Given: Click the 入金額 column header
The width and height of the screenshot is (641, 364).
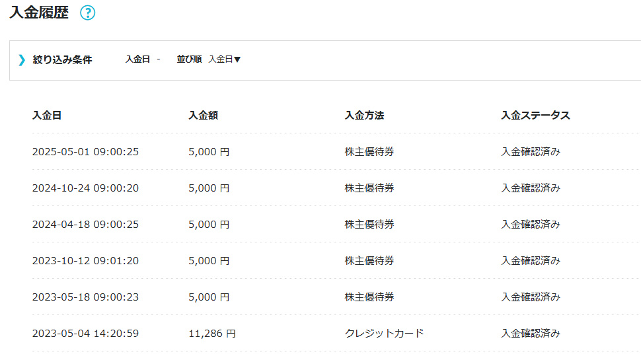Looking at the screenshot, I should click(203, 115).
